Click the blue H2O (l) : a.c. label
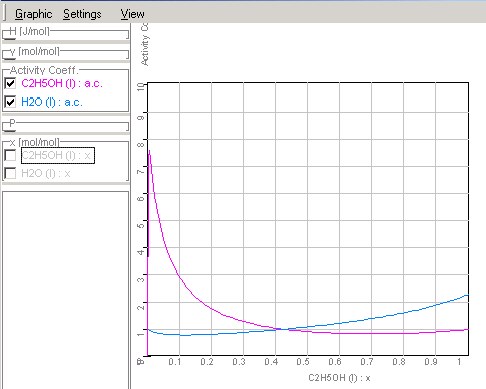The height and width of the screenshot is (389, 486). [x=52, y=102]
